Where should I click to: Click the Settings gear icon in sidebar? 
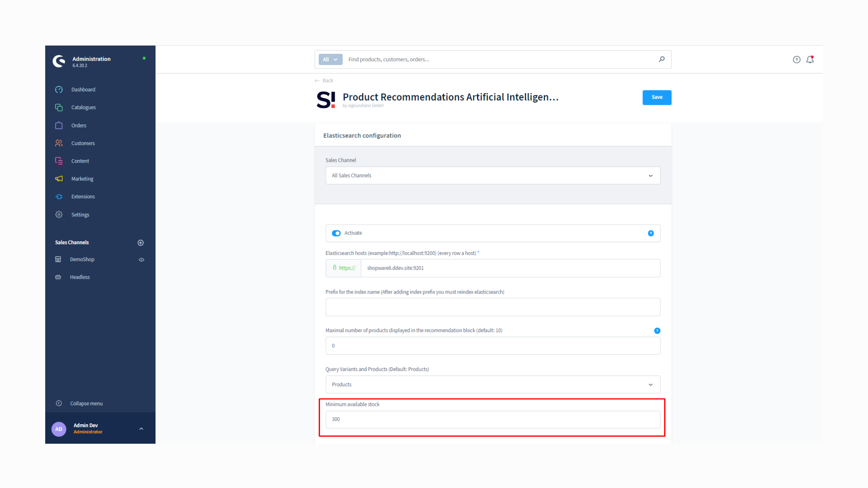click(58, 214)
